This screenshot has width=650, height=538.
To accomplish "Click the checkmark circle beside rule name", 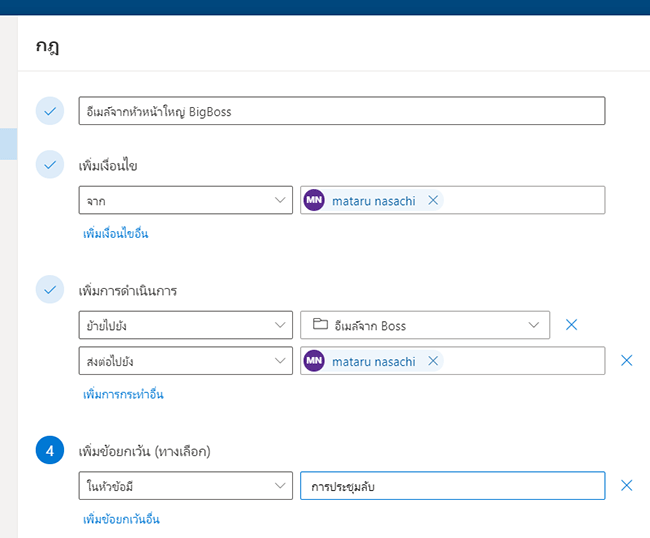I will tap(50, 111).
